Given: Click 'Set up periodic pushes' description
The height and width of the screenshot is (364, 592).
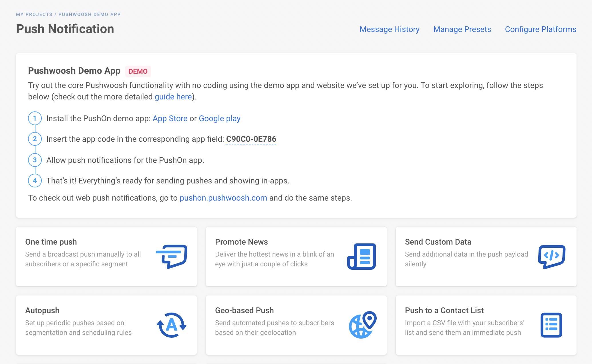Looking at the screenshot, I should tap(78, 328).
